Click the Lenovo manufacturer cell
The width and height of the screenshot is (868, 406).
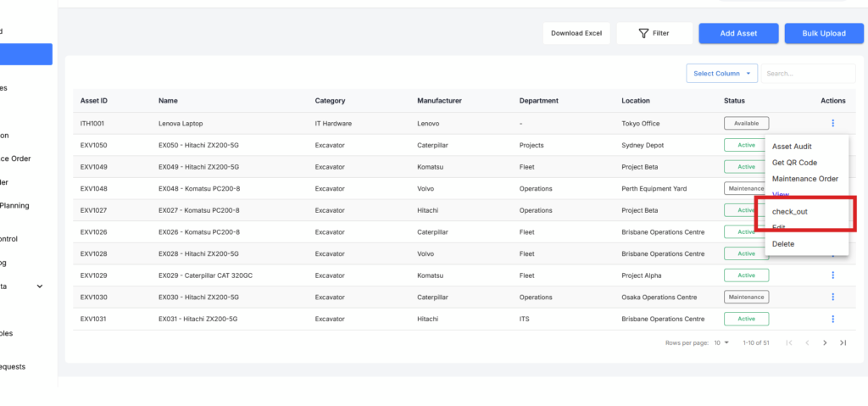[x=428, y=124]
